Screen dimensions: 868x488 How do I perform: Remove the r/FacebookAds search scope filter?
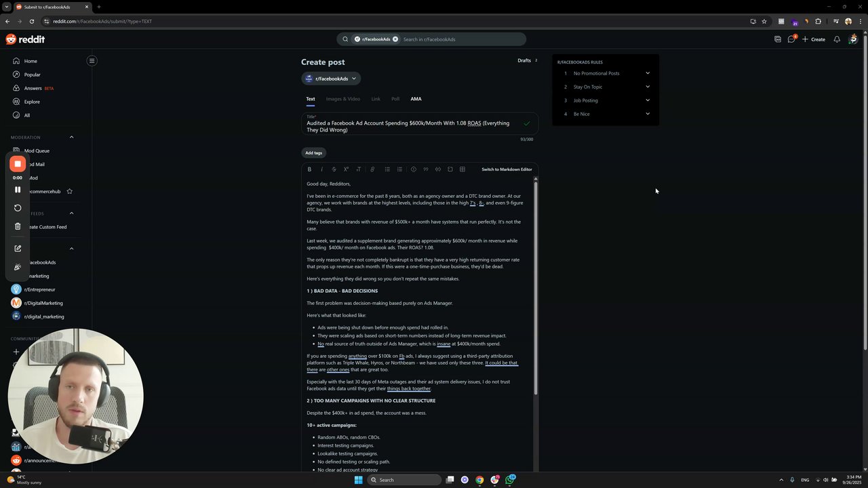click(395, 39)
